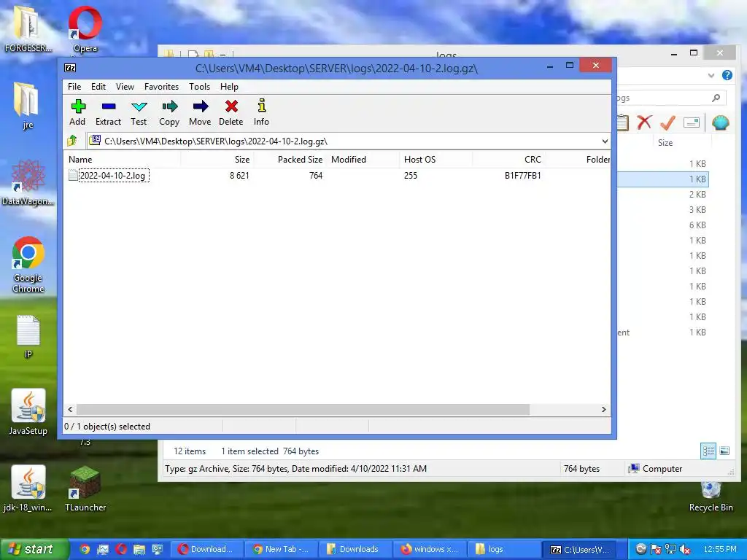Open the File menu
This screenshot has height=560, width=747.
tap(74, 87)
